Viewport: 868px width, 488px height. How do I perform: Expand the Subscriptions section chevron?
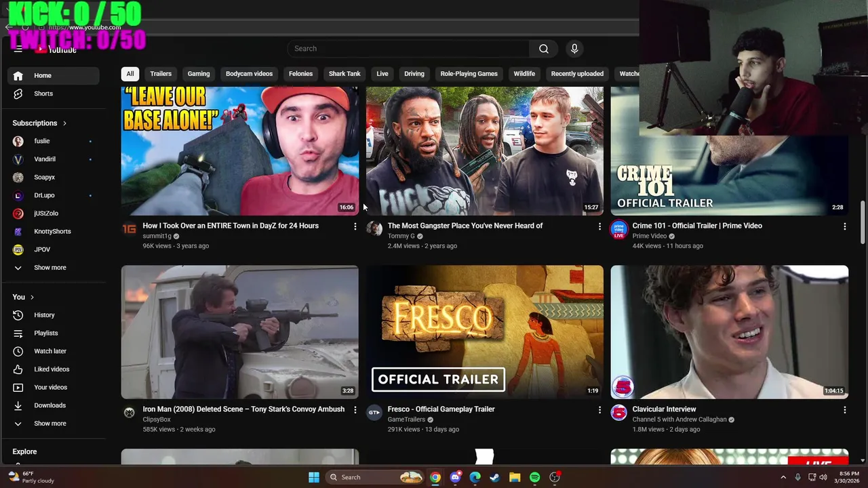point(64,123)
